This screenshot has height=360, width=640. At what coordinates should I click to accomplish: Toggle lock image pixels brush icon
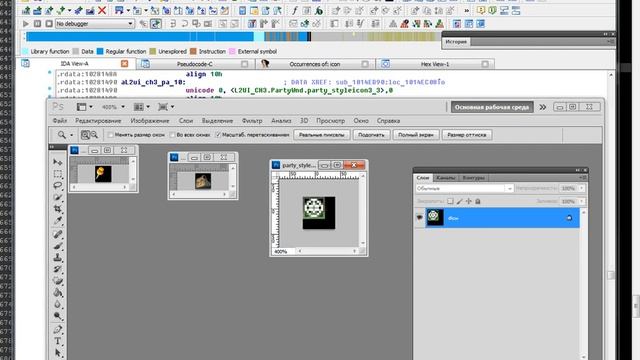tap(460, 201)
